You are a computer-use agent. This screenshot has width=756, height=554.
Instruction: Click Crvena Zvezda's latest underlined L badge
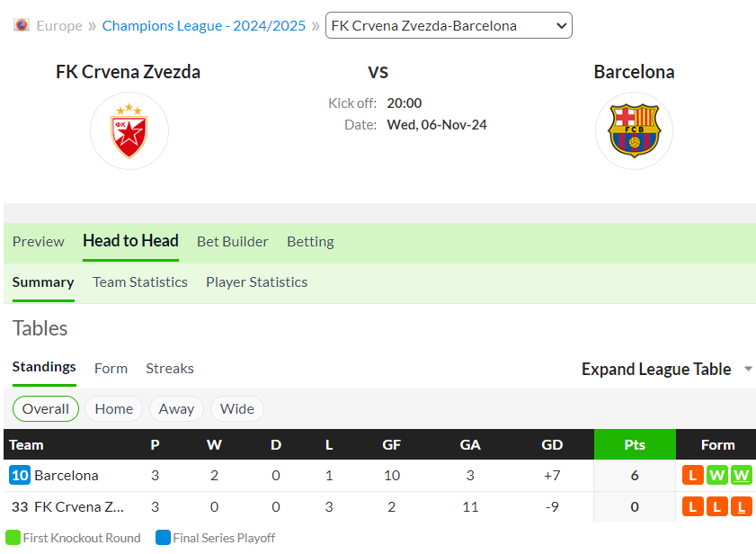(741, 506)
